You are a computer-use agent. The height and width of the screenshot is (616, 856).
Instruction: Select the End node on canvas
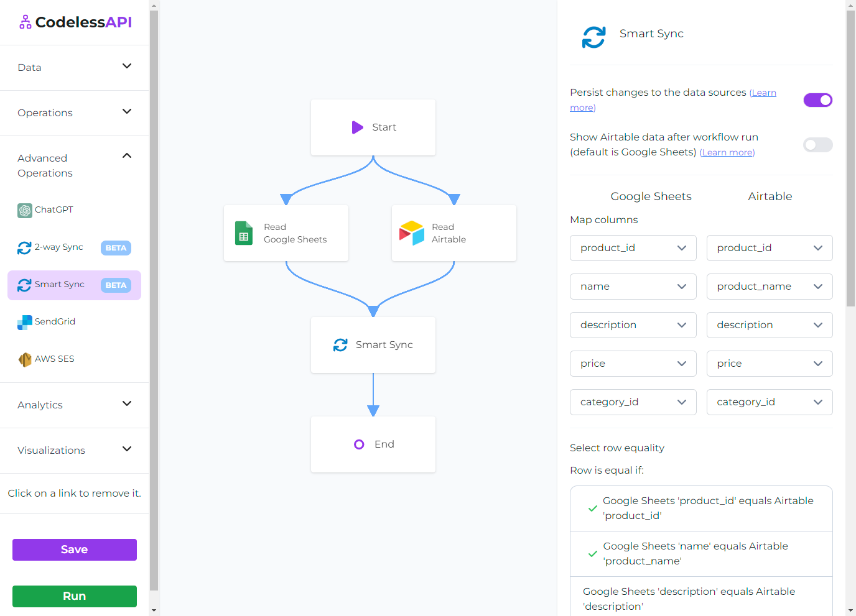[x=373, y=444]
